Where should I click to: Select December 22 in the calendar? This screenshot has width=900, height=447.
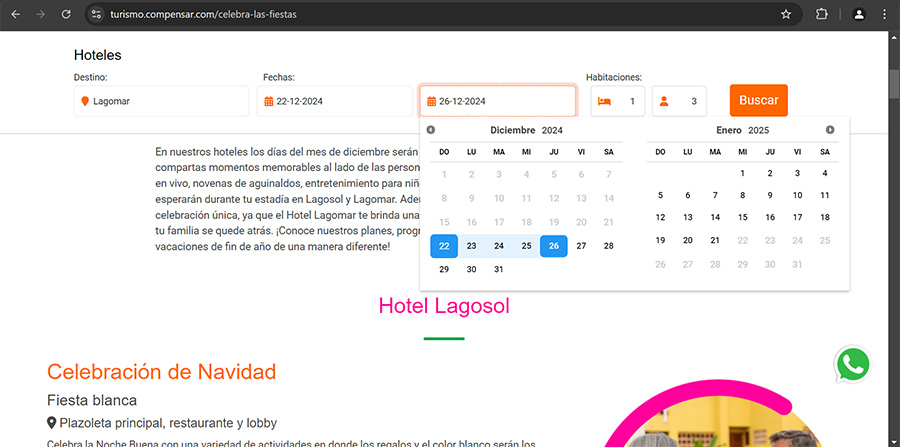coord(444,246)
